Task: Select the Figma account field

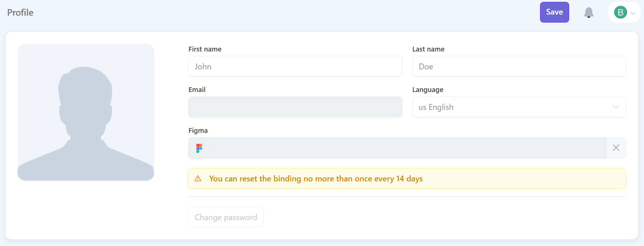Action: click(x=397, y=148)
